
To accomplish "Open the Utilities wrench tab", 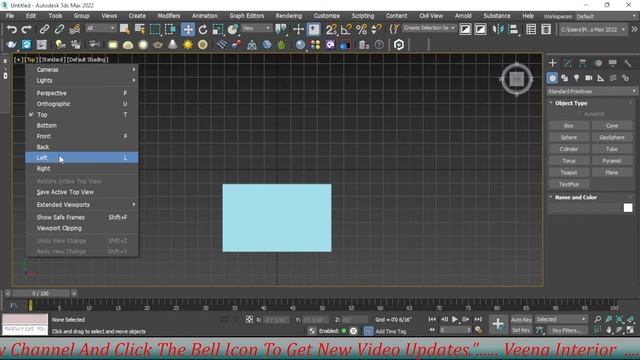I will pyautogui.click(x=628, y=63).
